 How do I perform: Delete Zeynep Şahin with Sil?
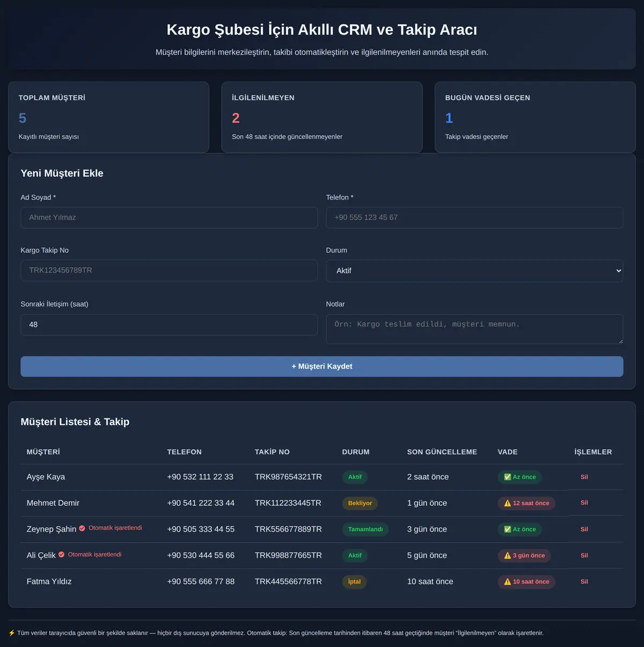584,529
